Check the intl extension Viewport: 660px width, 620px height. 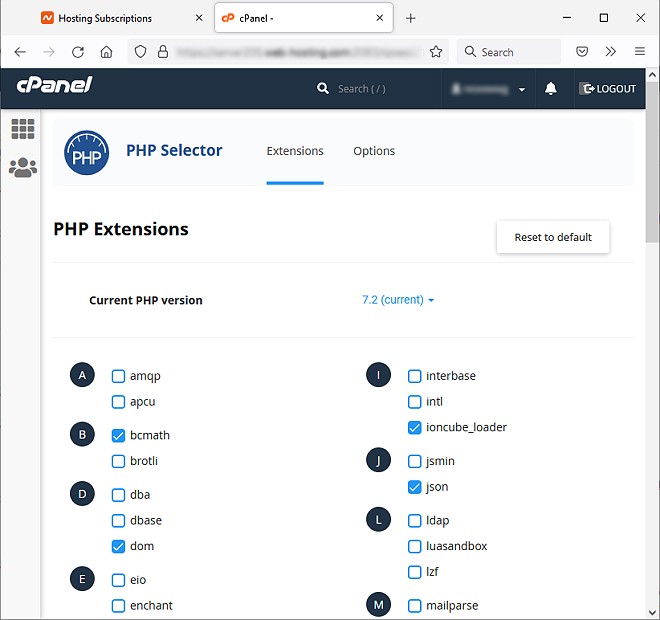coord(415,402)
